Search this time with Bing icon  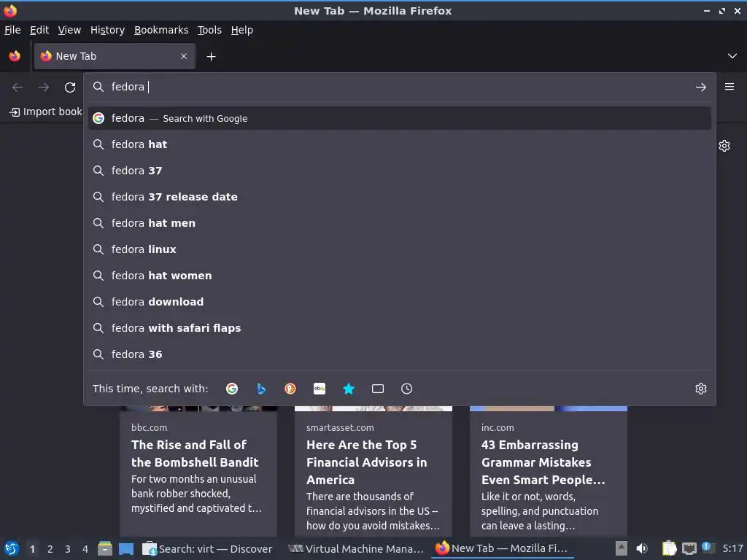coord(261,389)
